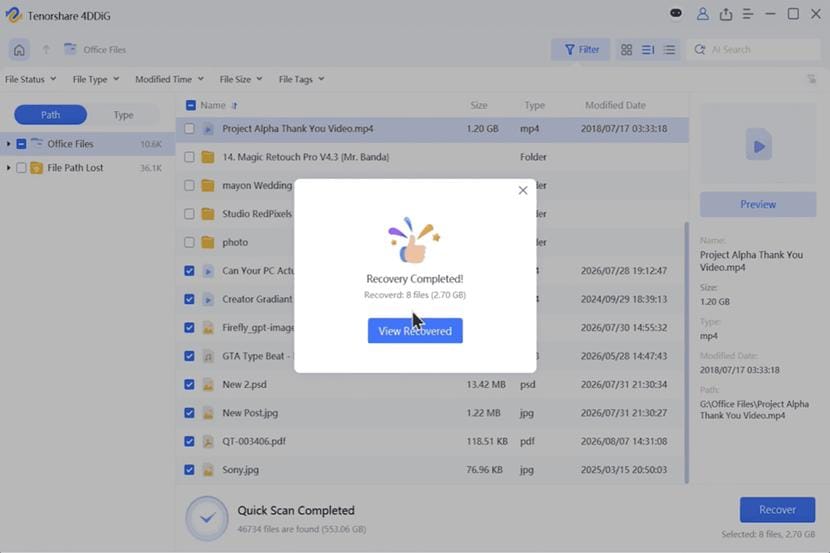Uncheck the QT-003406.pdf checkbox

(189, 441)
